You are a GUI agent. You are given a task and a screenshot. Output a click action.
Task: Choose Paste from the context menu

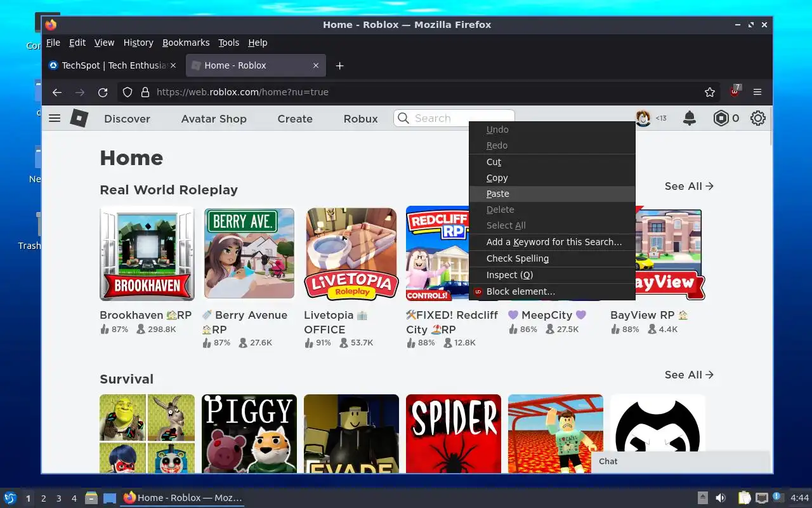coord(552,194)
